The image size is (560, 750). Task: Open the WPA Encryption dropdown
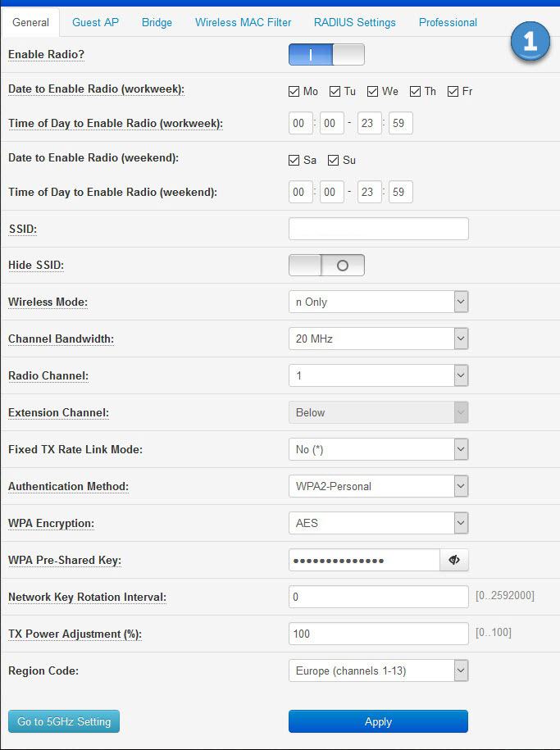click(378, 523)
